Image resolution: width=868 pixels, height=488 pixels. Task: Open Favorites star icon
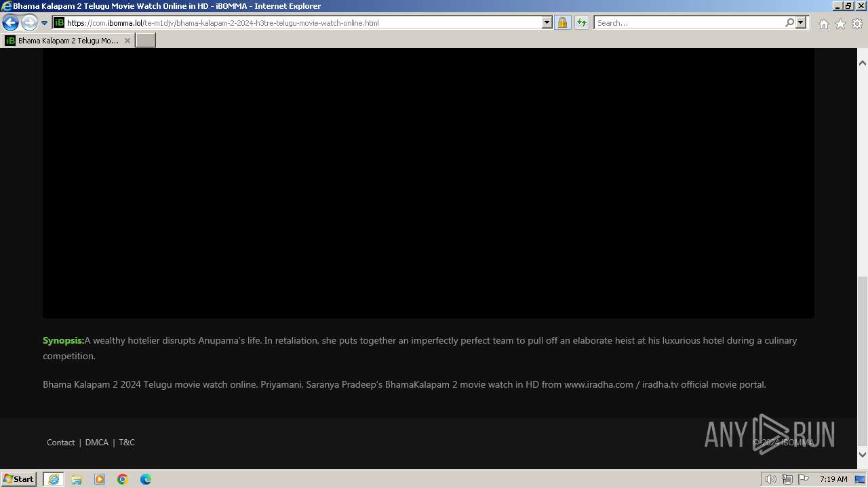point(840,23)
